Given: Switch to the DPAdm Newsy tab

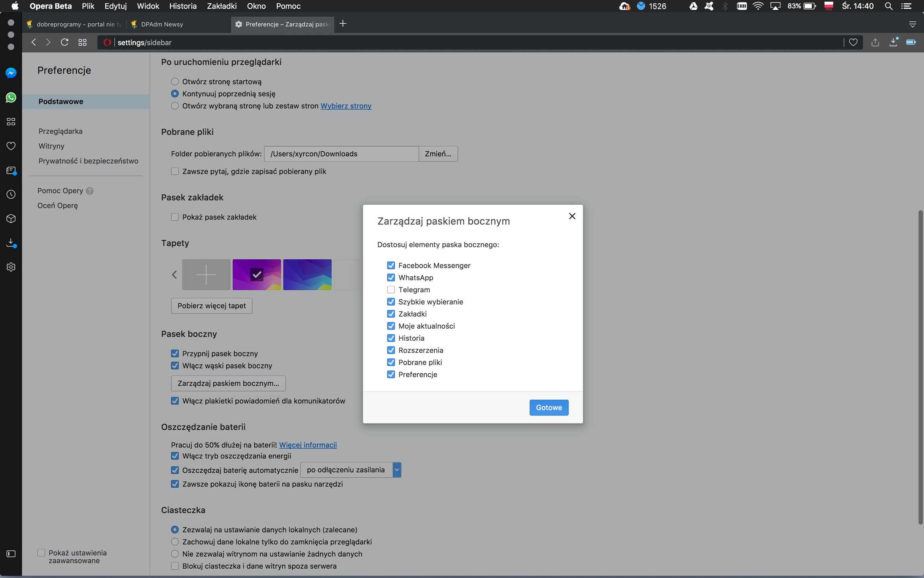Looking at the screenshot, I should pyautogui.click(x=162, y=24).
